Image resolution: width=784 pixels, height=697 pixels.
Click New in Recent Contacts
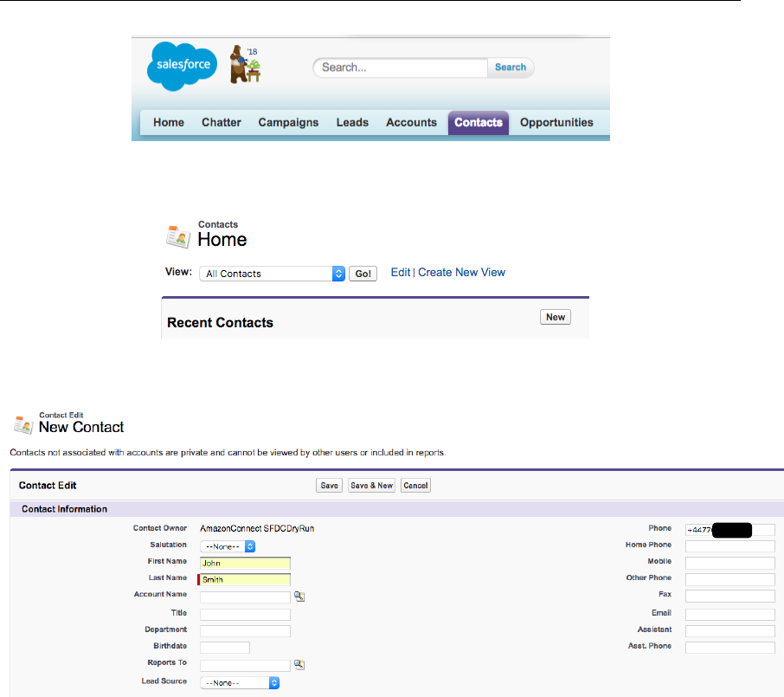click(x=556, y=317)
